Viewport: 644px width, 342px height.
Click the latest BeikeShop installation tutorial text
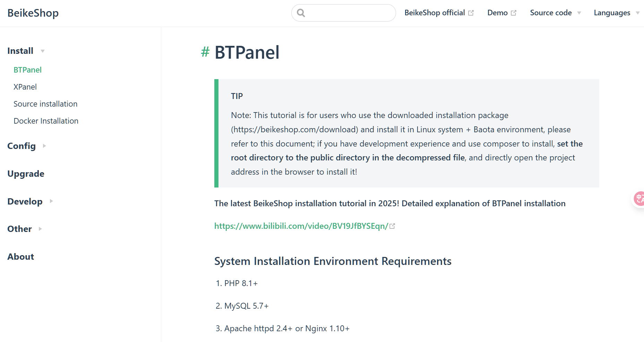[390, 203]
